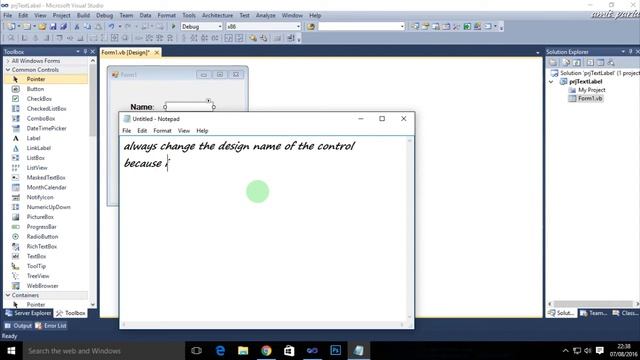The image size is (640, 360).
Task: Open Notepad's File menu
Action: [127, 131]
